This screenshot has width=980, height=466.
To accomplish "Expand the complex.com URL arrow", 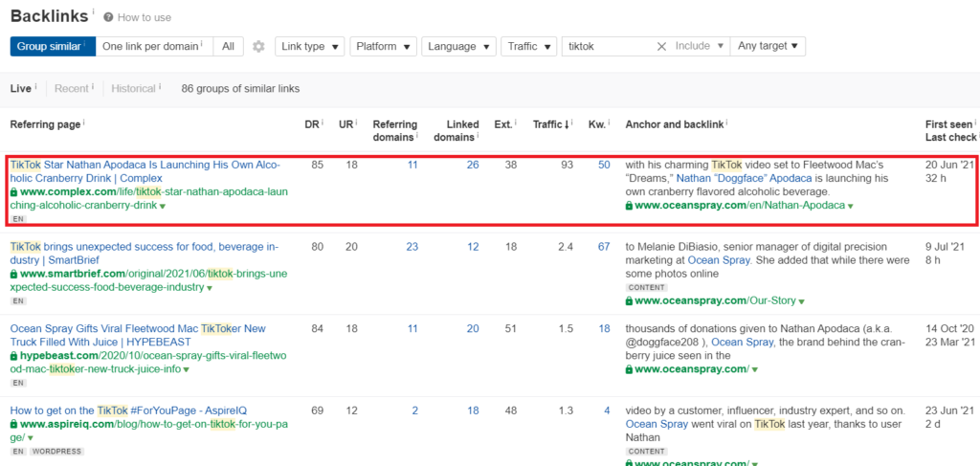I will (x=162, y=206).
